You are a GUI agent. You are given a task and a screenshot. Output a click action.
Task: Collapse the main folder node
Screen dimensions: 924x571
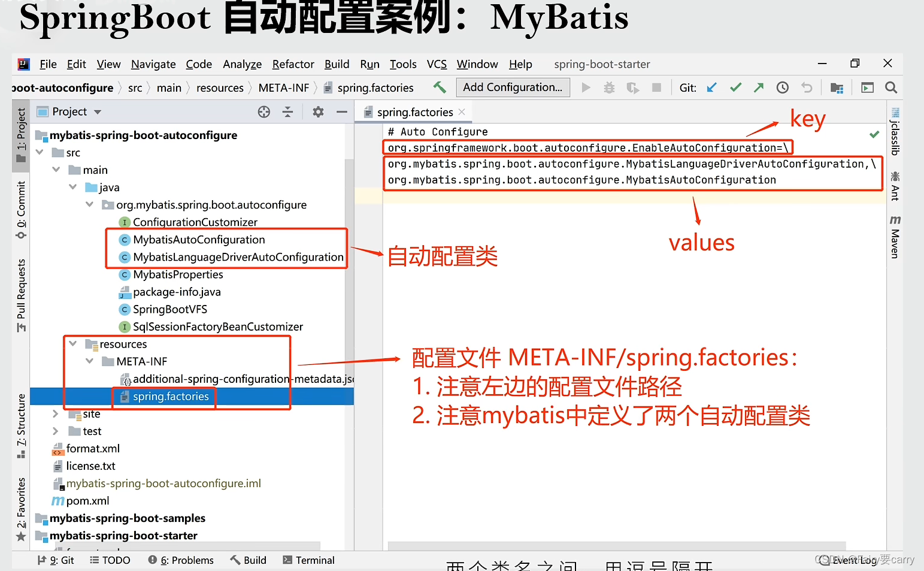(x=56, y=170)
